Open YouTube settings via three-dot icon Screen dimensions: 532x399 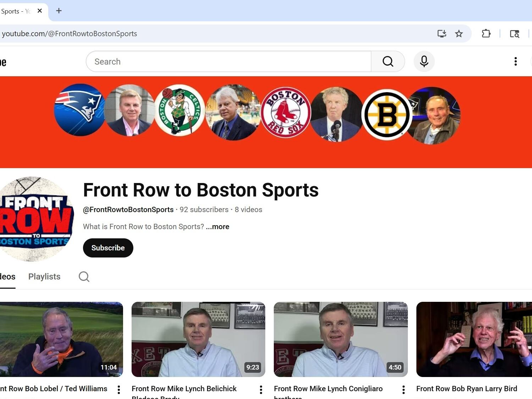click(515, 61)
